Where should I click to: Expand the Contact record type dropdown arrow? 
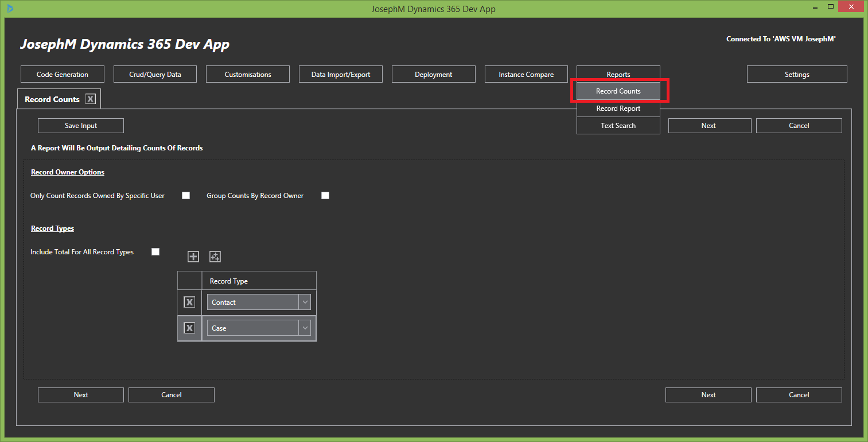coord(305,303)
